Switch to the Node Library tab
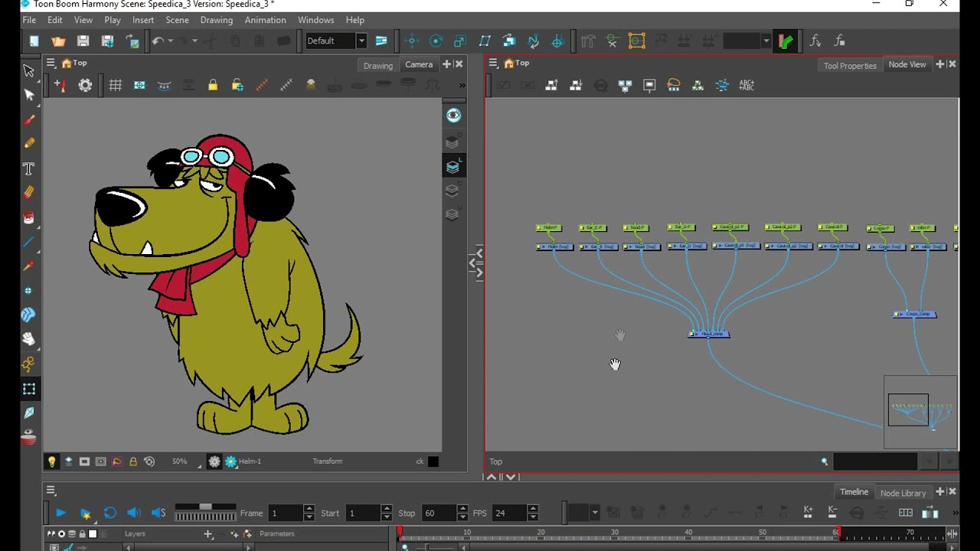Image resolution: width=980 pixels, height=551 pixels. click(x=903, y=493)
